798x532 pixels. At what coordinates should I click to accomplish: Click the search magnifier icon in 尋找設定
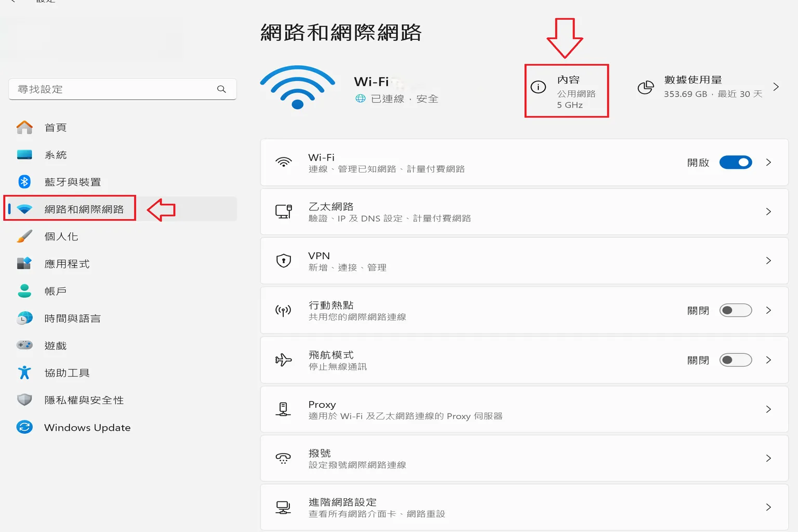221,89
